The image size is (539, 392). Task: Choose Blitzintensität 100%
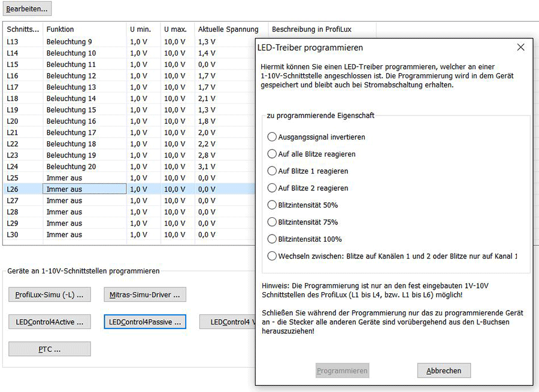pyautogui.click(x=272, y=239)
